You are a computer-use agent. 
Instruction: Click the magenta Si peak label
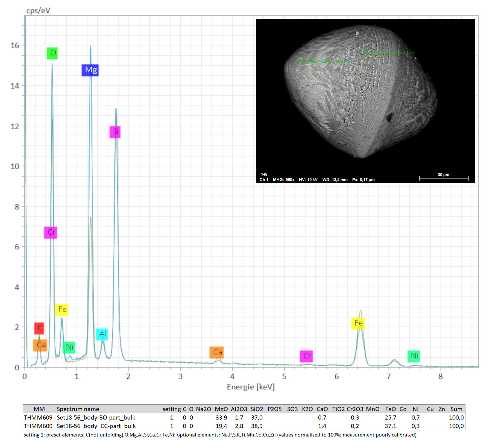pos(115,132)
